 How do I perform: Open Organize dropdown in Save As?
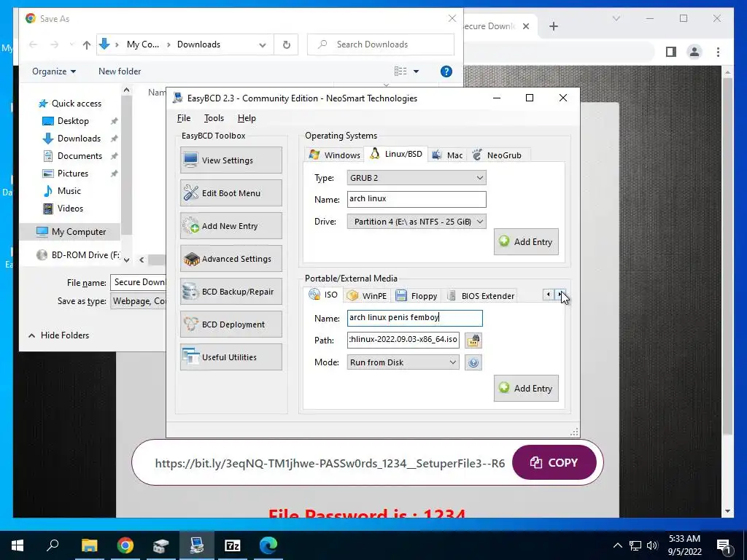(x=54, y=71)
